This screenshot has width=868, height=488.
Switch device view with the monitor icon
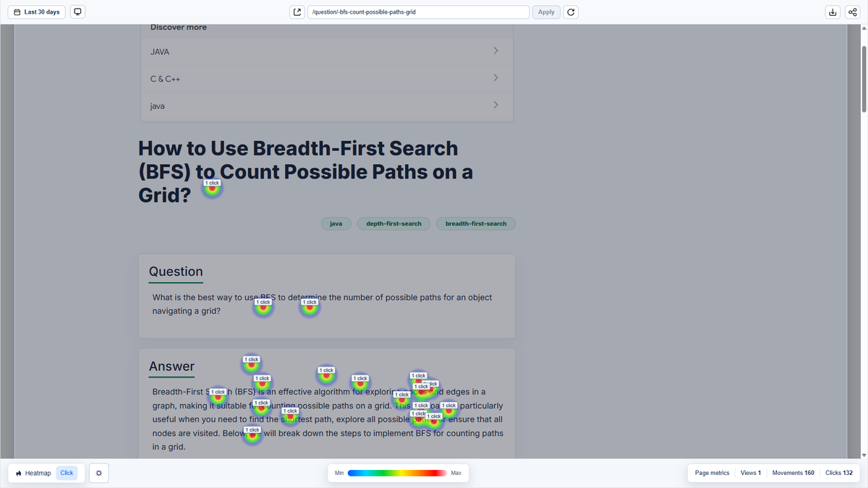[78, 12]
